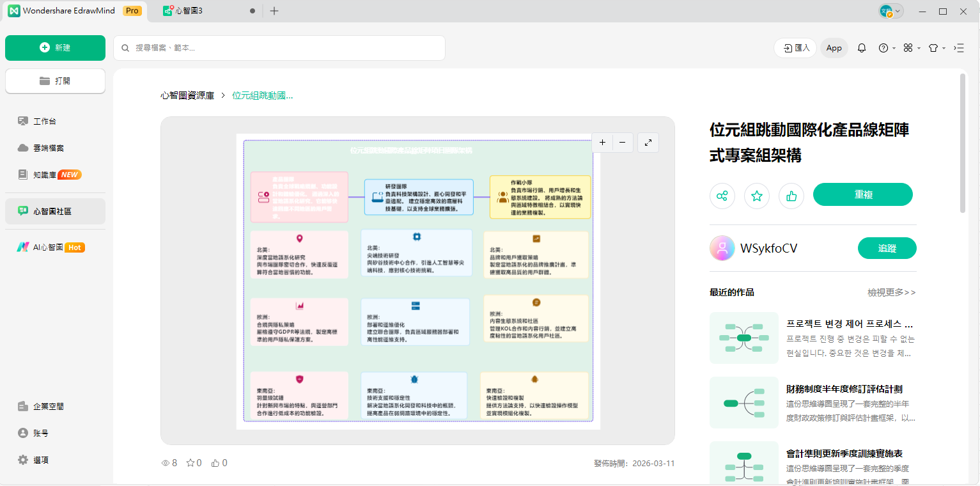Open the search bar magnifier icon

(125, 48)
